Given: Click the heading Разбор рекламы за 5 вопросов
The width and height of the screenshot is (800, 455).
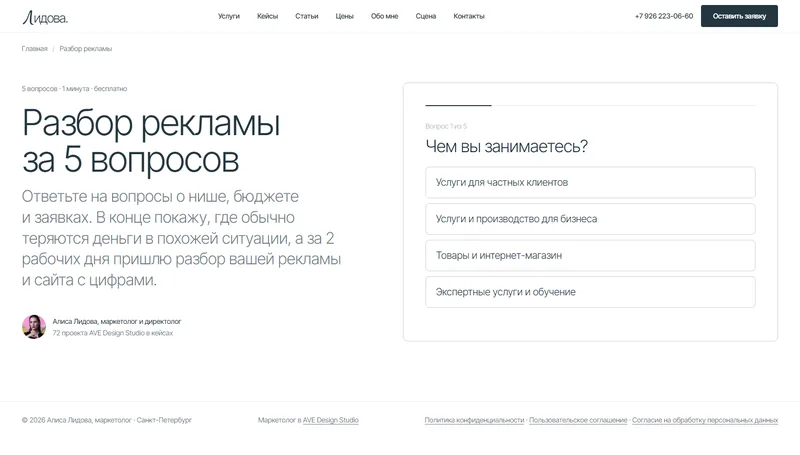Looking at the screenshot, I should coord(151,141).
